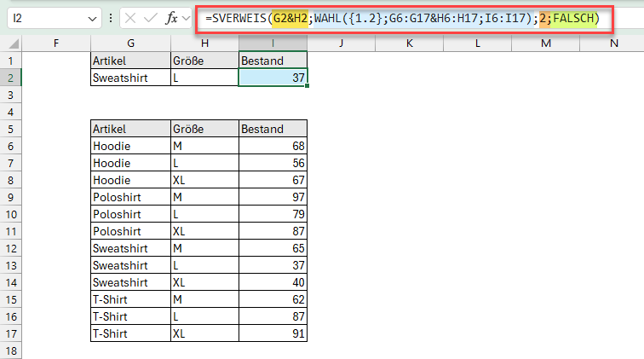Click the three-dot resize handle beside Name Box
644x359 pixels.
click(108, 18)
